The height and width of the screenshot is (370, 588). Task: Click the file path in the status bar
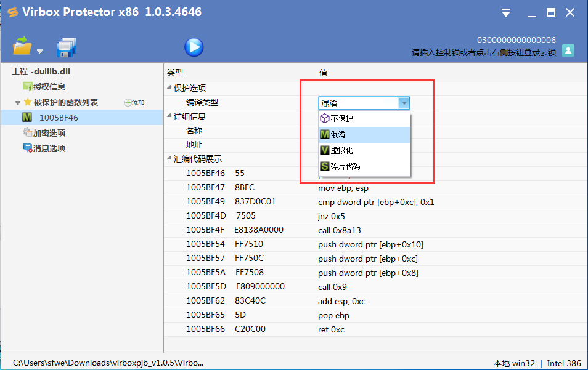(x=108, y=363)
